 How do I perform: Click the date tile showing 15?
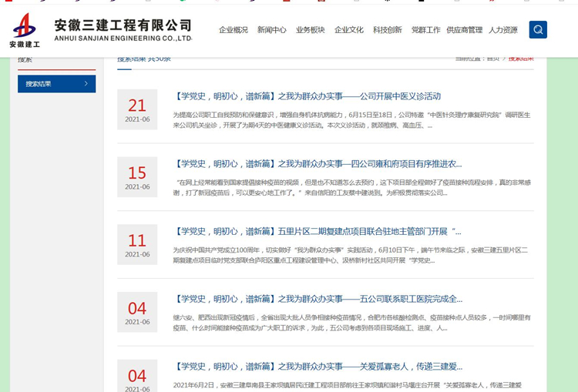click(137, 176)
